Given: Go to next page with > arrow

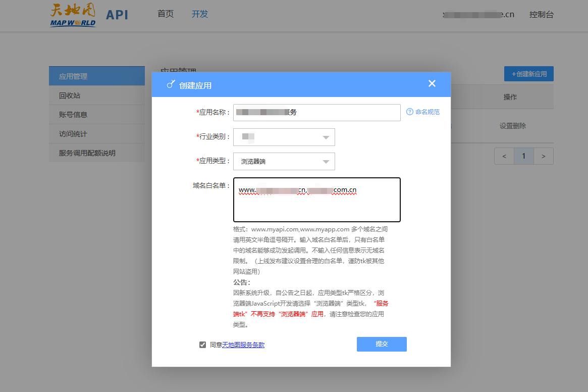Looking at the screenshot, I should pyautogui.click(x=543, y=156).
